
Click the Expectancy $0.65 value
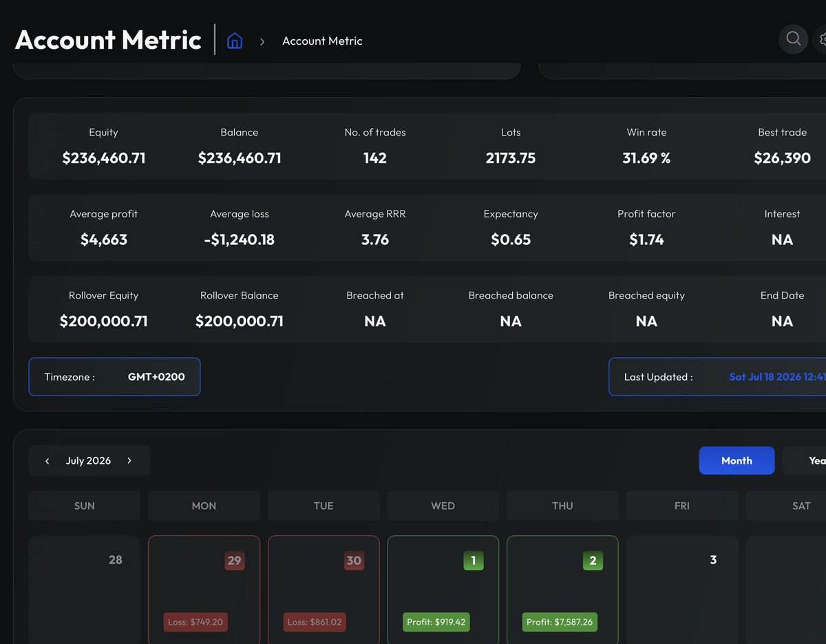[x=511, y=239]
